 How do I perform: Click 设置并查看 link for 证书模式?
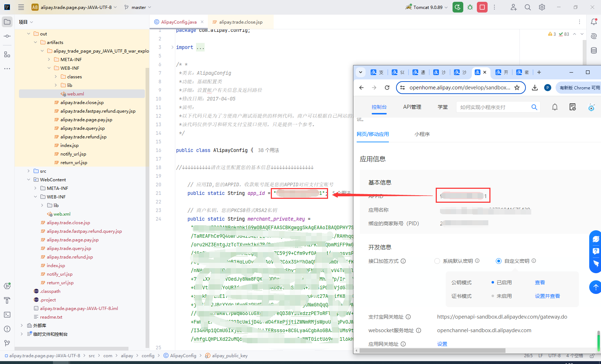pyautogui.click(x=547, y=296)
